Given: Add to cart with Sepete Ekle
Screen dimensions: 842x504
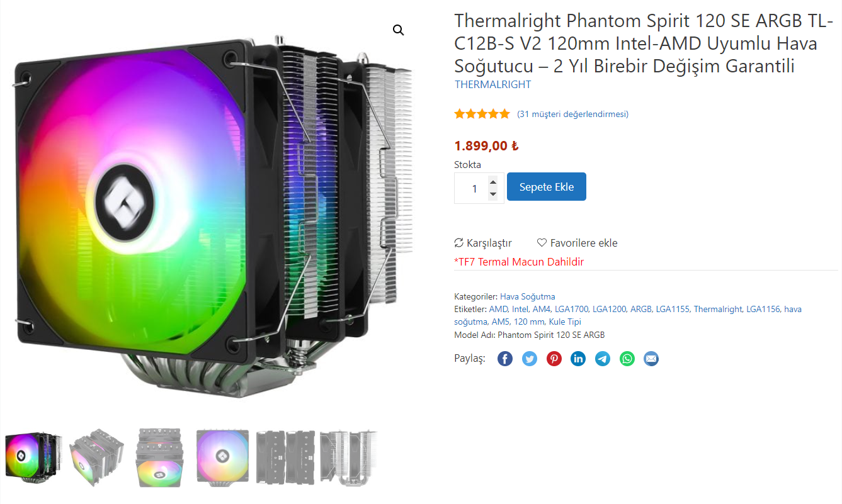Looking at the screenshot, I should [x=547, y=187].
